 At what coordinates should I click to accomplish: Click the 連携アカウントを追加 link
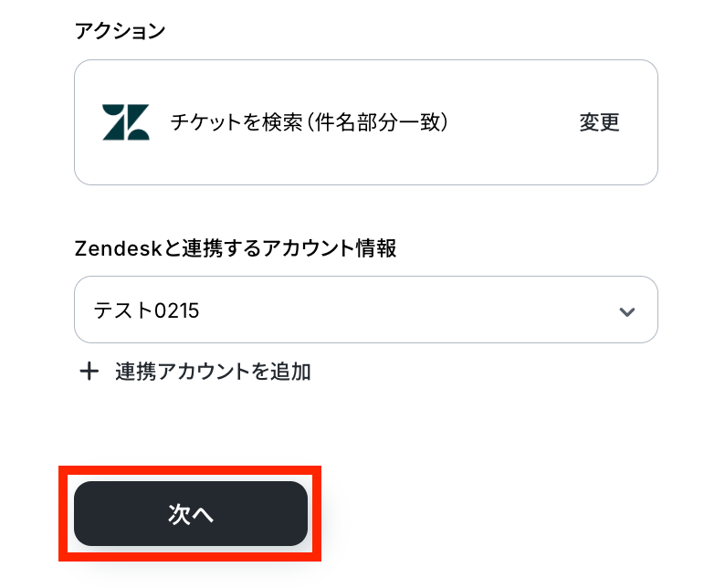click(213, 372)
